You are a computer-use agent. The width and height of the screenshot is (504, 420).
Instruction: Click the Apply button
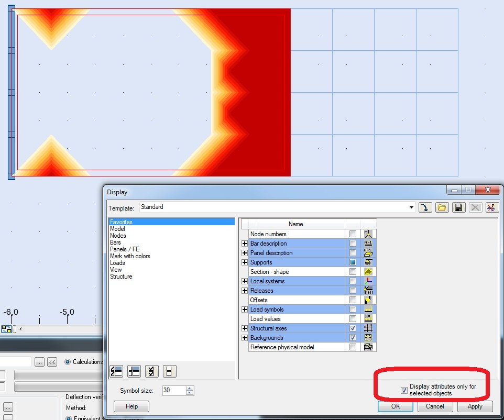click(475, 406)
